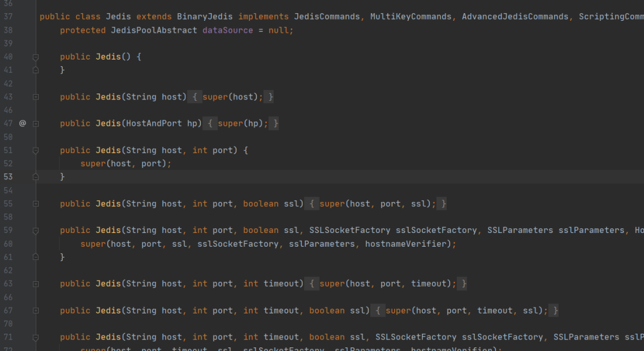Click the protected keyword on line 38

coord(82,30)
